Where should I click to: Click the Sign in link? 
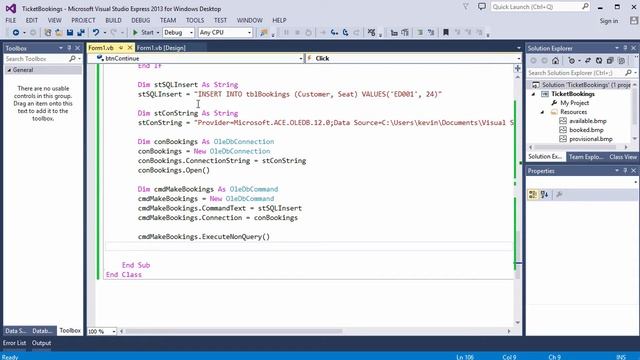click(609, 21)
